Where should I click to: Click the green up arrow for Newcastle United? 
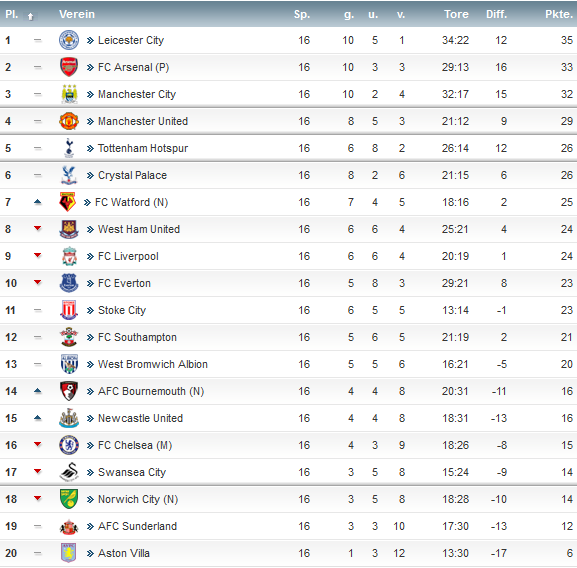(x=38, y=418)
